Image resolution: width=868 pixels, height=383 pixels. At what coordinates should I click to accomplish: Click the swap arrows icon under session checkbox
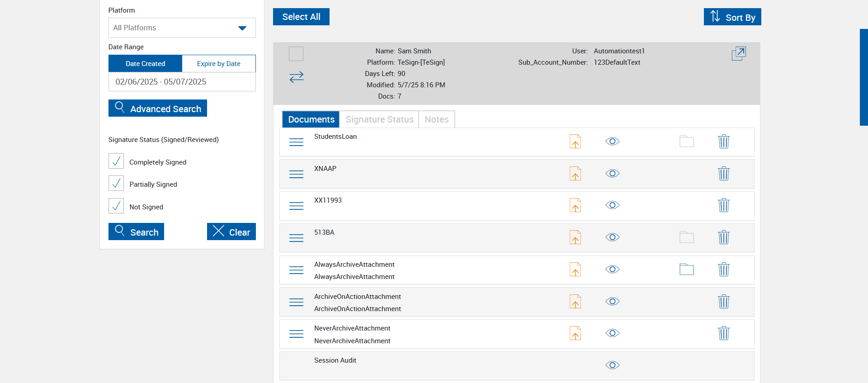coord(297,77)
